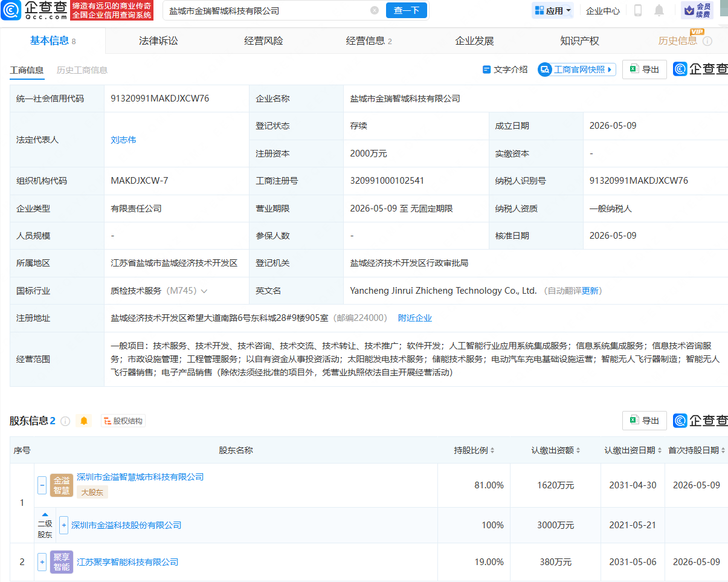The width and height of the screenshot is (728, 582).
Task: Switch to 经营风险 tab
Action: click(263, 41)
